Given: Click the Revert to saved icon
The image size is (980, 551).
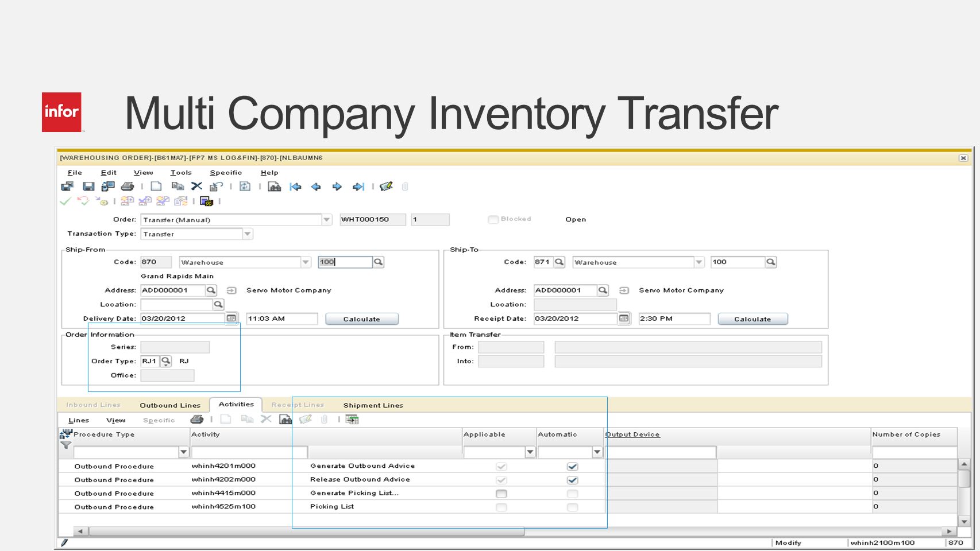Looking at the screenshot, I should [216, 187].
